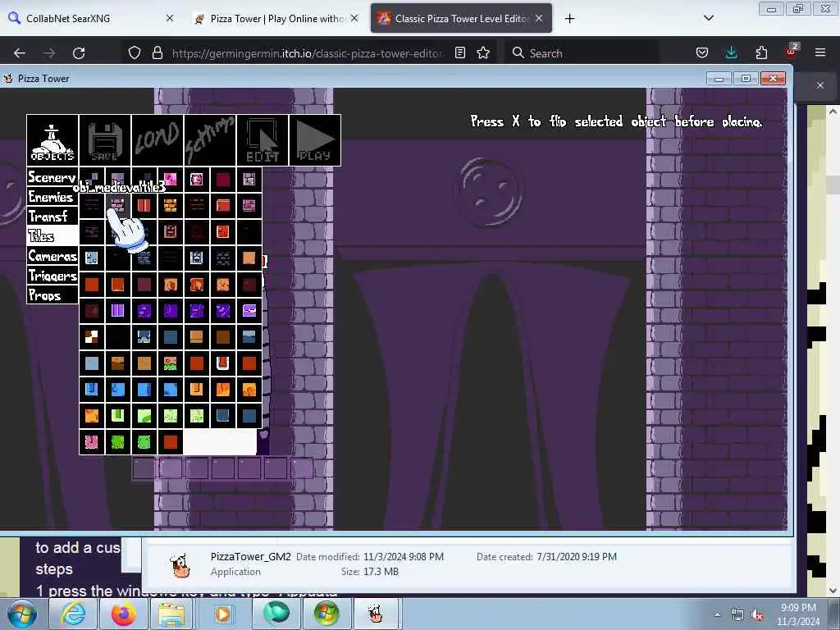The height and width of the screenshot is (630, 840).
Task: Switch to Firefox on the taskbar
Action: (123, 614)
